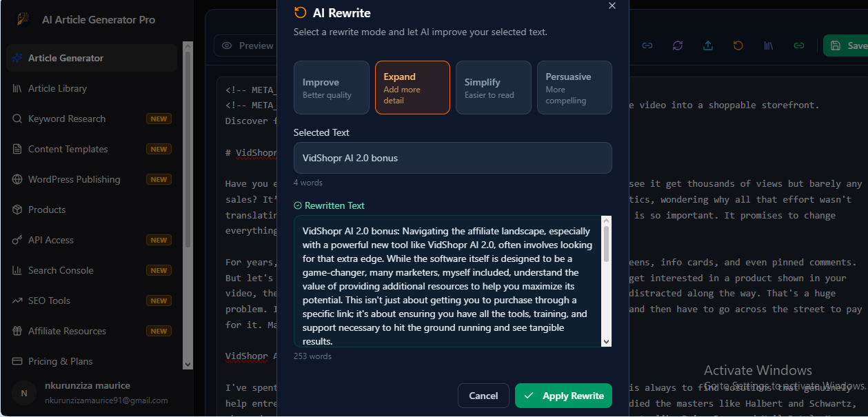Click the blue link icon in editor toolbar
The width and height of the screenshot is (868, 417).
click(x=647, y=45)
